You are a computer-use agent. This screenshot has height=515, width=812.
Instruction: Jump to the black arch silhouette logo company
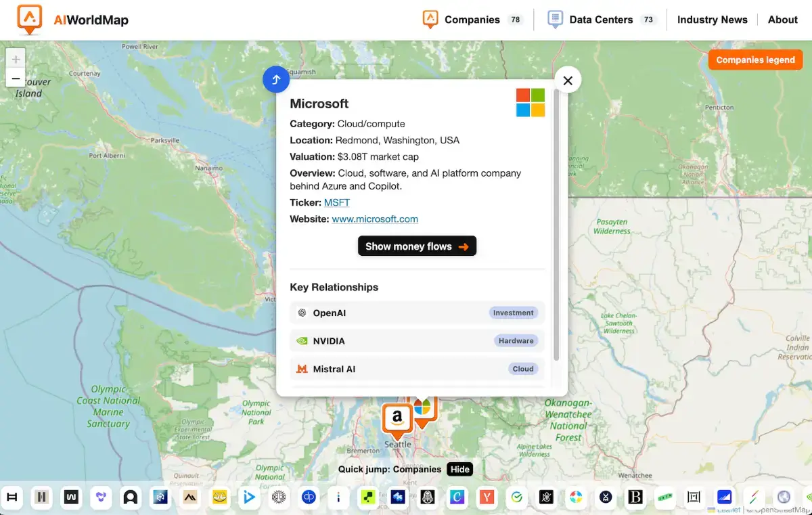tap(131, 497)
